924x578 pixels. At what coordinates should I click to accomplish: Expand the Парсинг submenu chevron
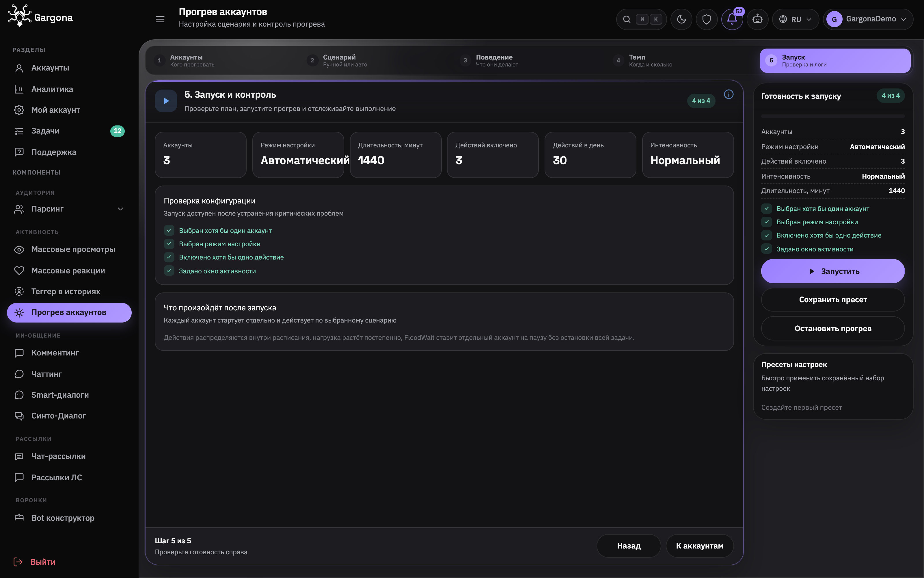[120, 209]
